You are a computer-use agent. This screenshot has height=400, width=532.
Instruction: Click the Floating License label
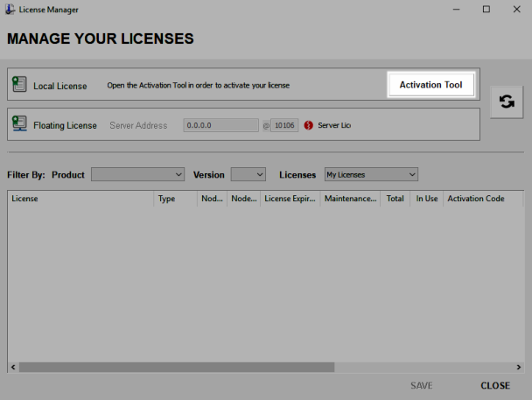coord(65,125)
